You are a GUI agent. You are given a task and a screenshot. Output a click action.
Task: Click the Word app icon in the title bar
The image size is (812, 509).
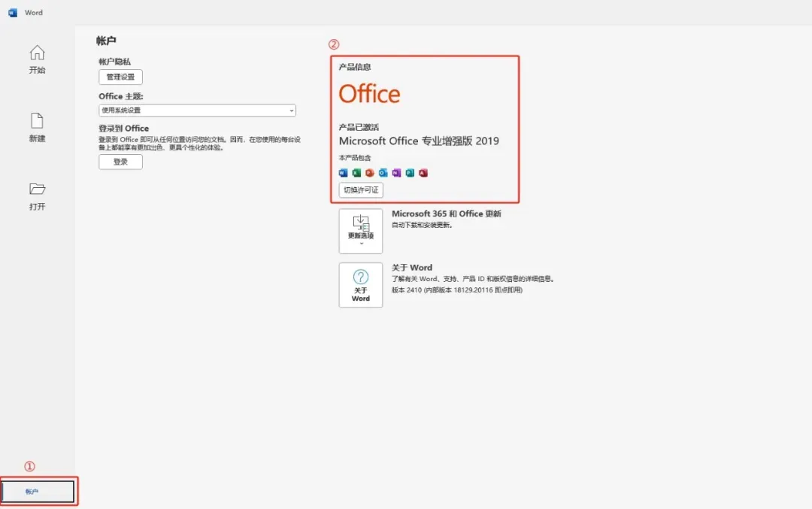point(13,13)
